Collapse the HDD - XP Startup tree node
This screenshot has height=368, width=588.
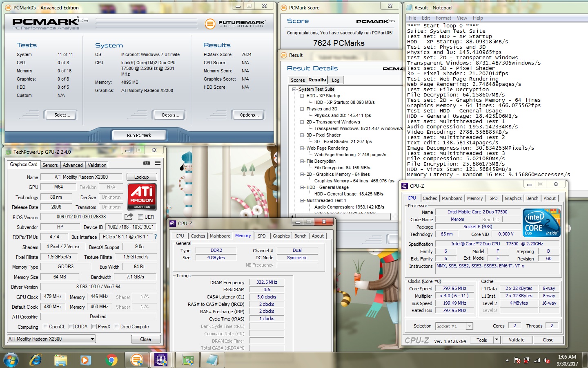302,96
